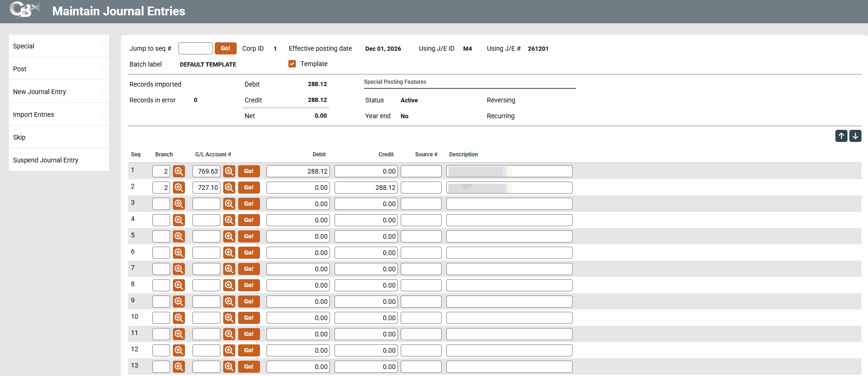The width and height of the screenshot is (868, 376).
Task: Open the Post menu item
Action: tap(20, 69)
